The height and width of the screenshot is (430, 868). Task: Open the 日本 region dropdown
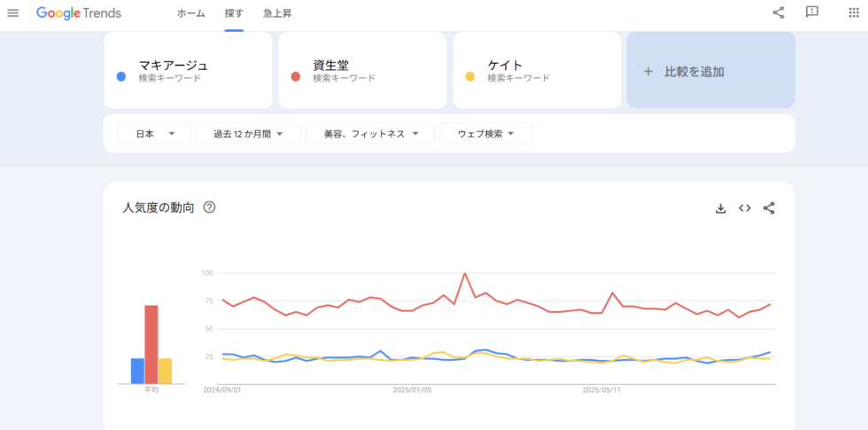pos(154,134)
